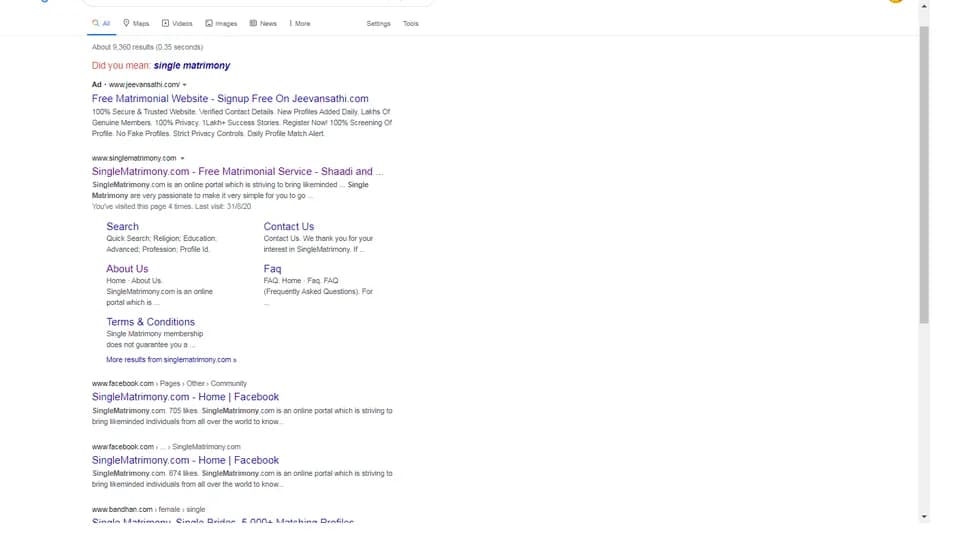Click the scrollbar up arrow
The height and width of the screenshot is (550, 960).
coord(924,6)
